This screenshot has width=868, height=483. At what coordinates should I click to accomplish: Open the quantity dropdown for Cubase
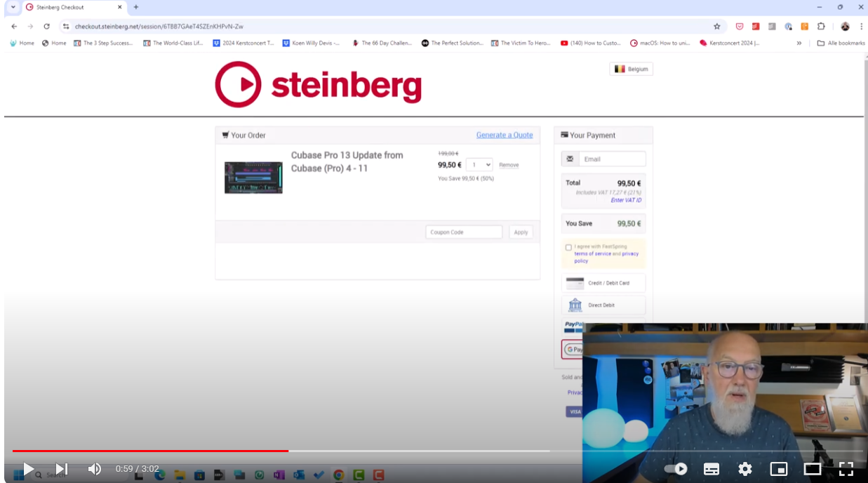[x=479, y=165]
